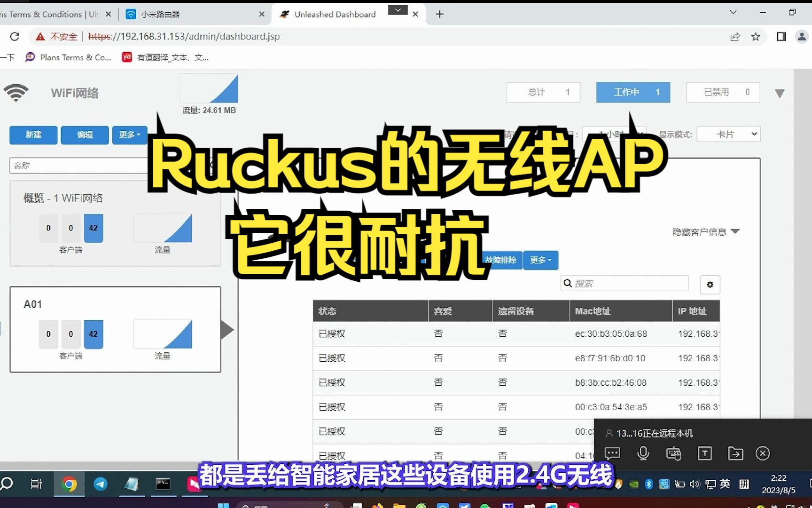Select the 已禁用 0 filter
The height and width of the screenshot is (508, 812).
[723, 92]
